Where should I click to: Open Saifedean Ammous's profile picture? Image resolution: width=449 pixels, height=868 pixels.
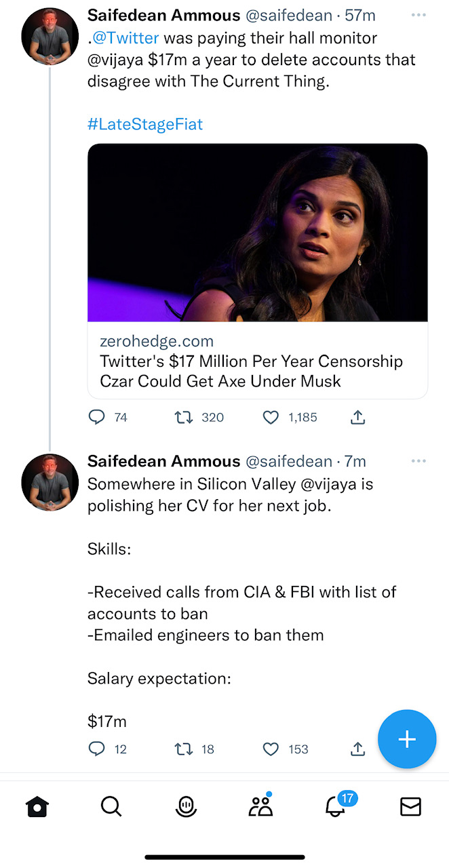[x=50, y=35]
